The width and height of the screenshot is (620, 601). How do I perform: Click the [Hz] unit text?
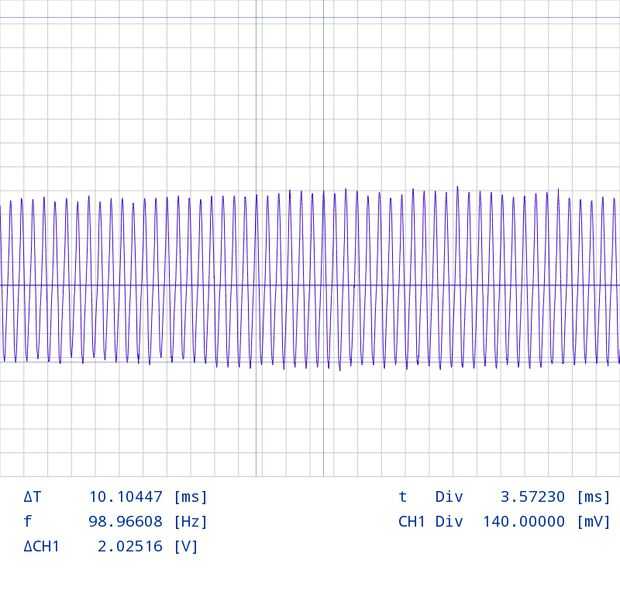(x=191, y=522)
